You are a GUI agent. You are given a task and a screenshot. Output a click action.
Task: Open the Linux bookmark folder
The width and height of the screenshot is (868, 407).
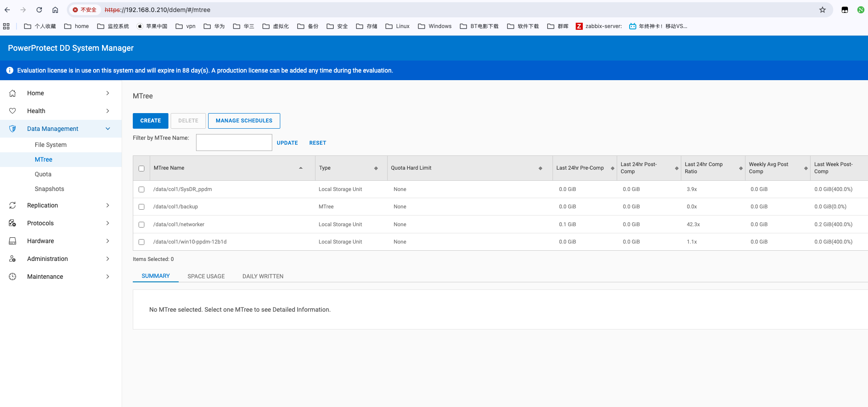397,26
